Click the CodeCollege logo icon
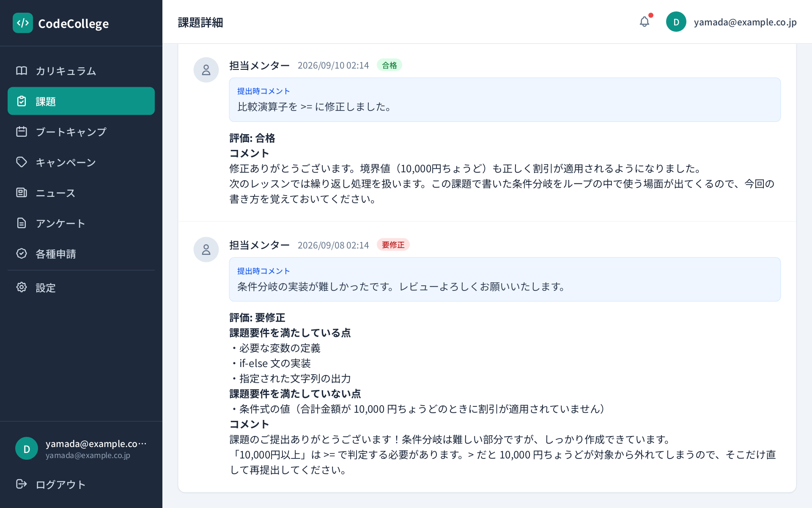Image resolution: width=812 pixels, height=508 pixels. click(x=23, y=23)
